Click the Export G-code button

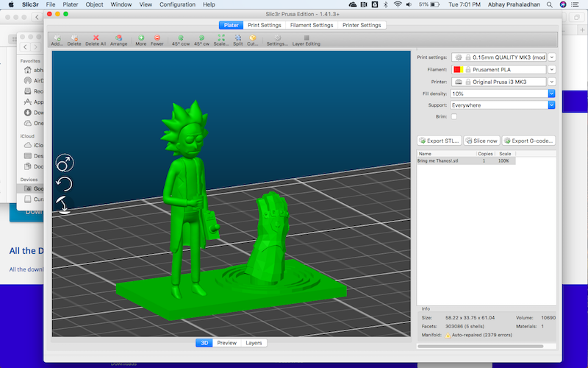528,141
